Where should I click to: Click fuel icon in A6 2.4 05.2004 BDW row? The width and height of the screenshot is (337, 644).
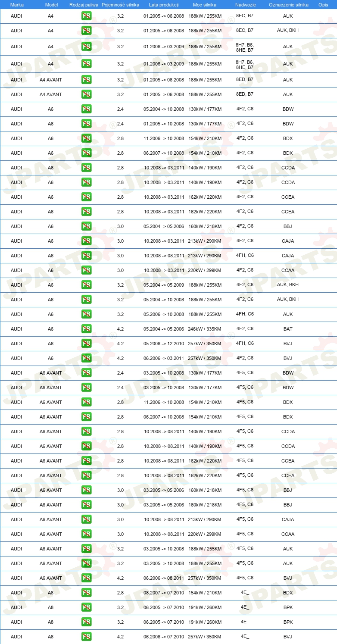point(86,109)
